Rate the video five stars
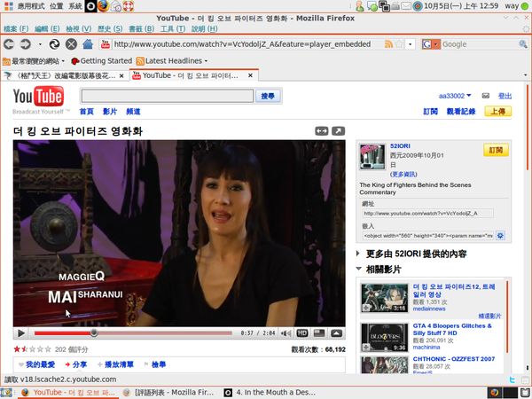 pyautogui.click(x=48, y=349)
